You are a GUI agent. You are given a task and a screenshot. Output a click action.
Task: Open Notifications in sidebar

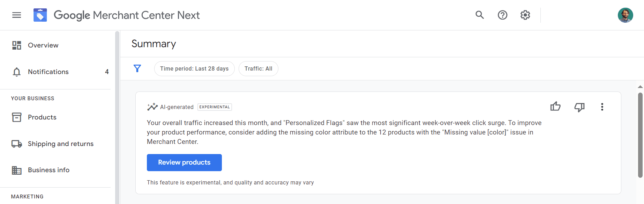48,72
